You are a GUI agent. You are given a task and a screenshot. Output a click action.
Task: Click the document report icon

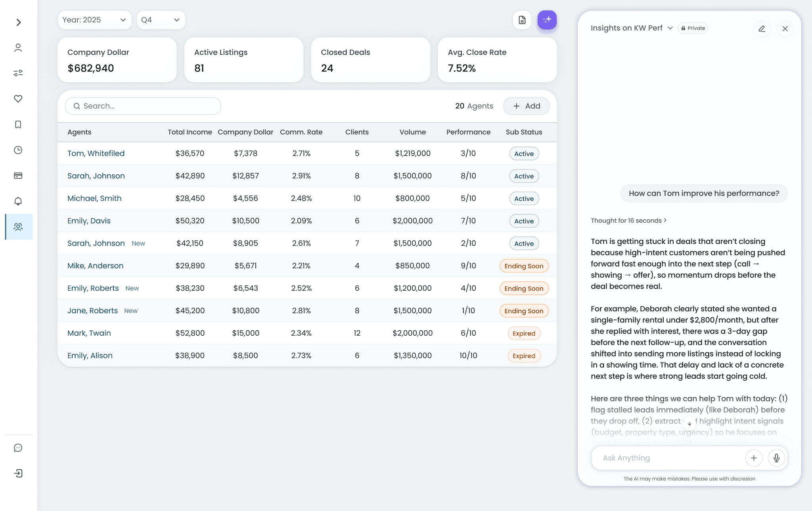tap(522, 20)
